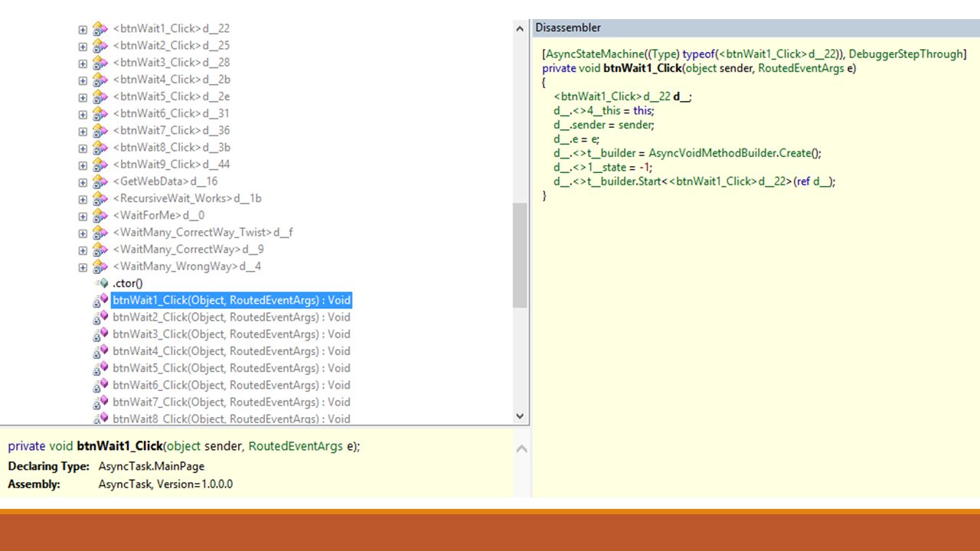980x551 pixels.
Task: Expand the <btnWait9_Click>d__44 node
Action: [83, 165]
